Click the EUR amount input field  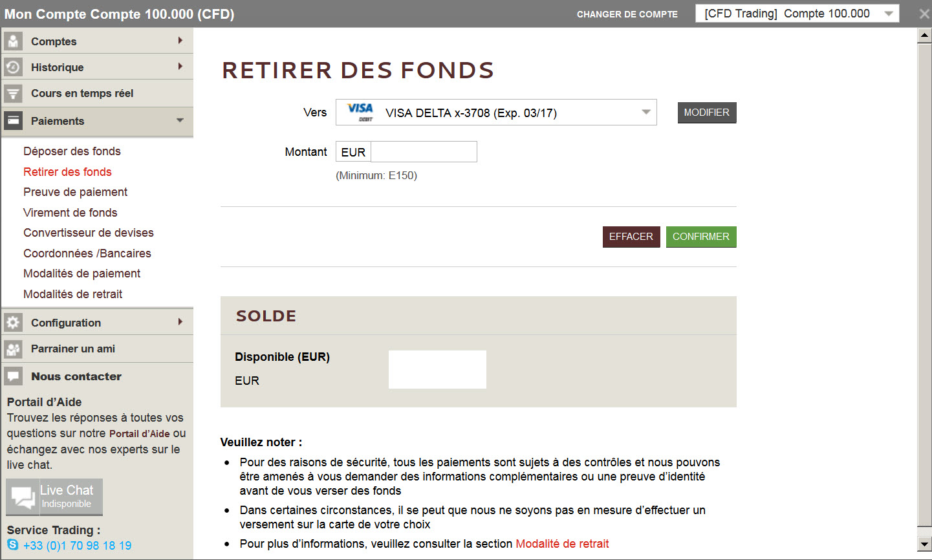(424, 152)
